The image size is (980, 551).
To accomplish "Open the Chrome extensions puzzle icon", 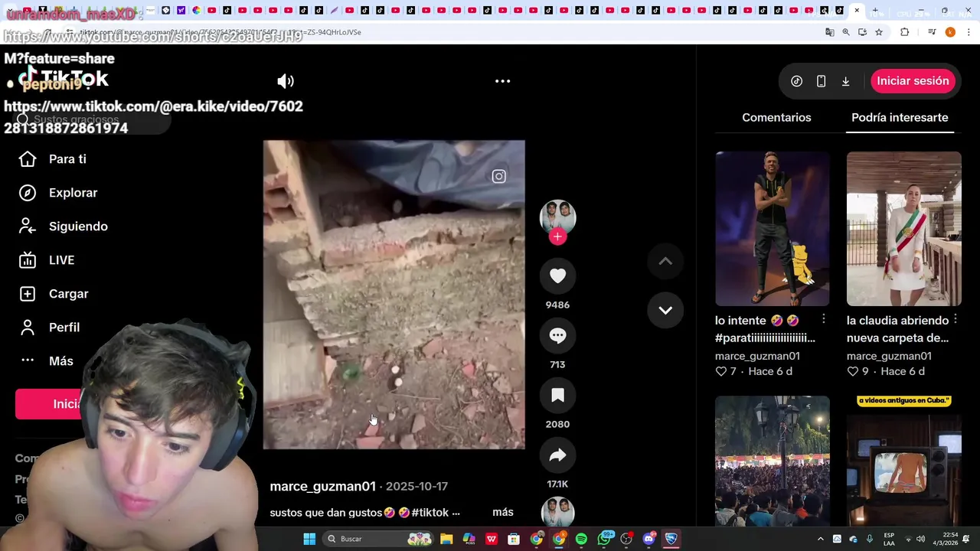I will coord(904,32).
